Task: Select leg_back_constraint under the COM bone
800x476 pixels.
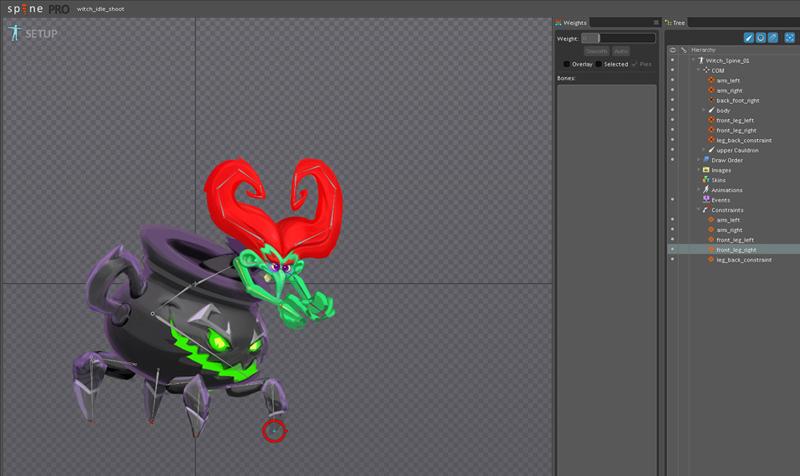Action: (x=744, y=140)
